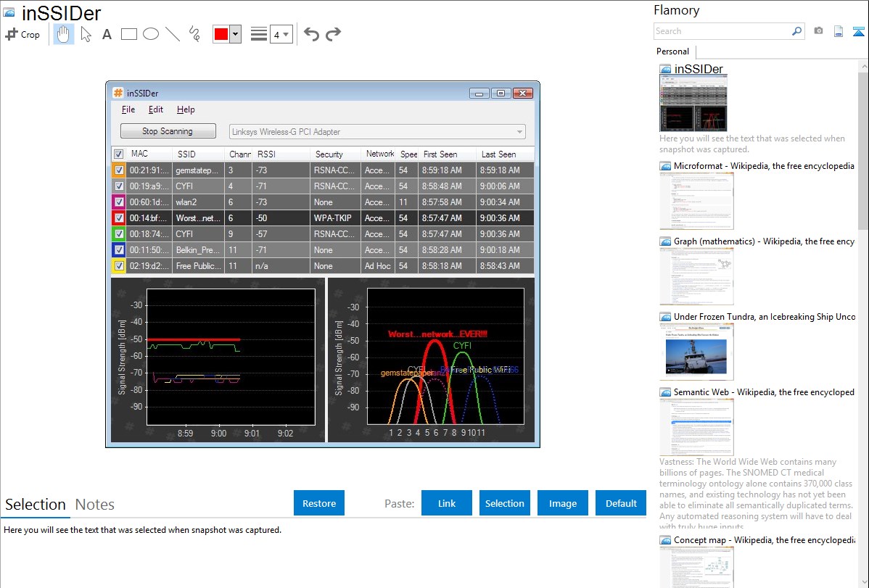Undo the last annotation
The height and width of the screenshot is (588, 869).
(x=311, y=34)
